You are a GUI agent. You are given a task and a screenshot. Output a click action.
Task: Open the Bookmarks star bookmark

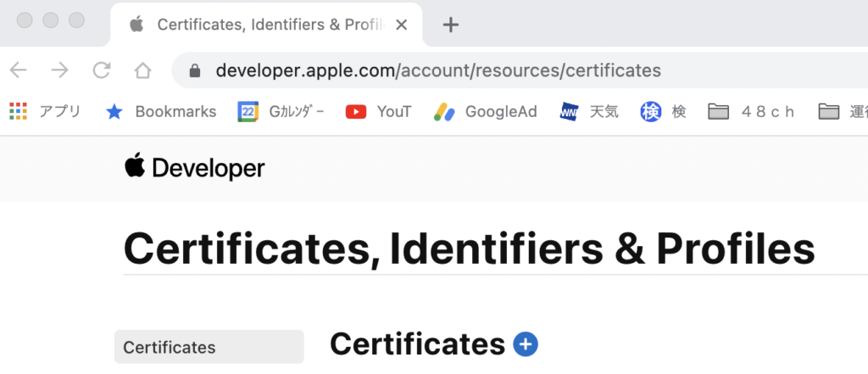[161, 111]
